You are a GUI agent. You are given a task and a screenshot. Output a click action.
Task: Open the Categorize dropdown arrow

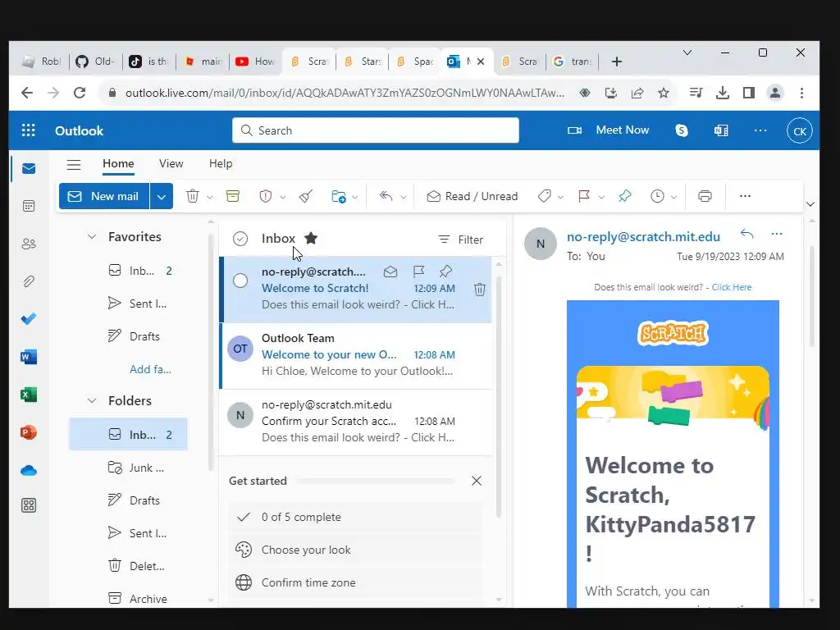point(560,197)
